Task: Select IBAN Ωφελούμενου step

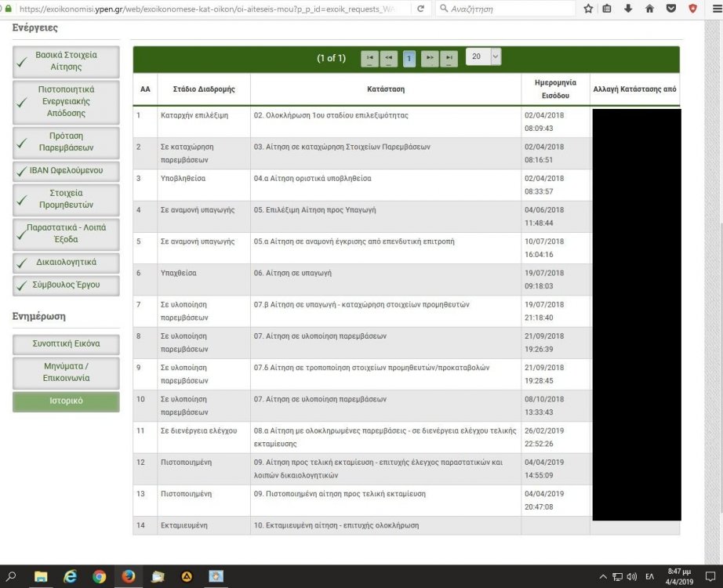Action: point(66,170)
